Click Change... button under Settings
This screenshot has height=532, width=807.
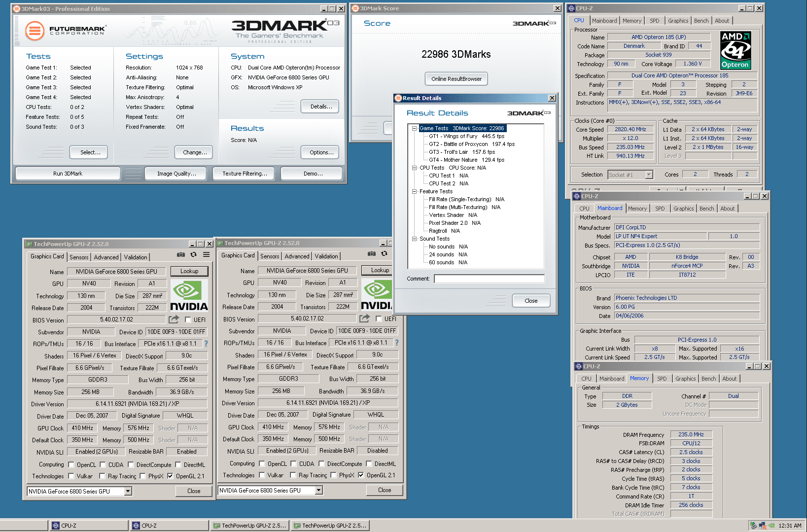tap(195, 152)
